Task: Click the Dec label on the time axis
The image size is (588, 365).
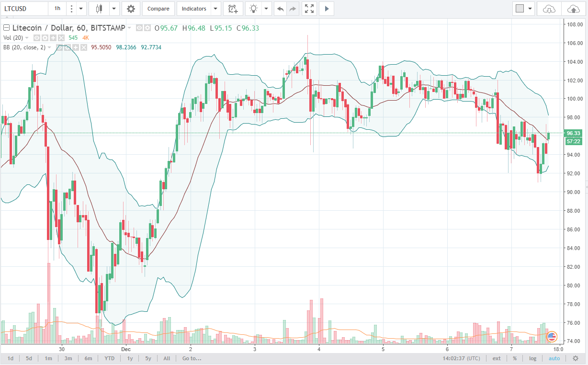Action: pos(126,350)
